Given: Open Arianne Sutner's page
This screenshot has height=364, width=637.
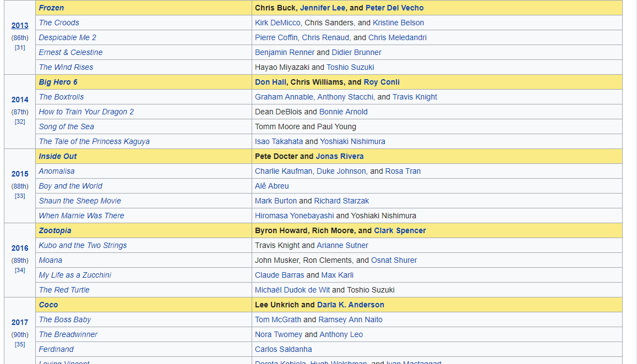Looking at the screenshot, I should (x=342, y=245).
